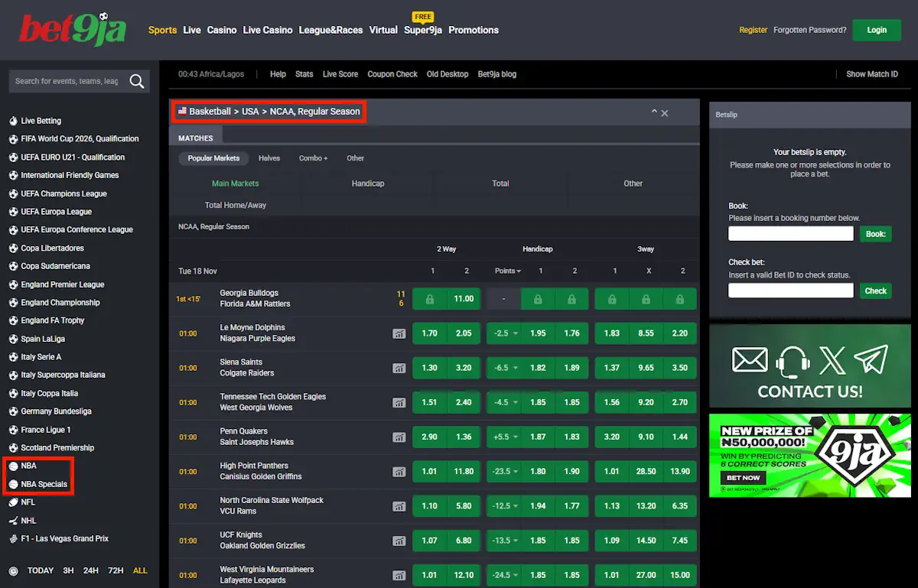Click the Login button
Viewport: 918px width, 588px height.
point(877,30)
